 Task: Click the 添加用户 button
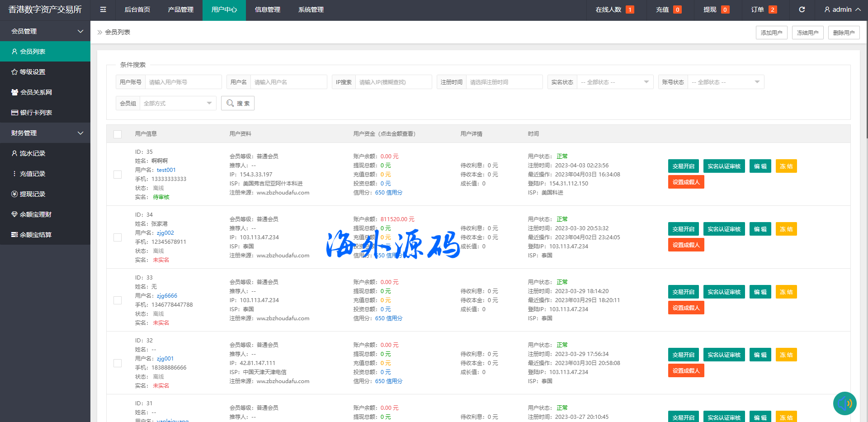tap(771, 33)
